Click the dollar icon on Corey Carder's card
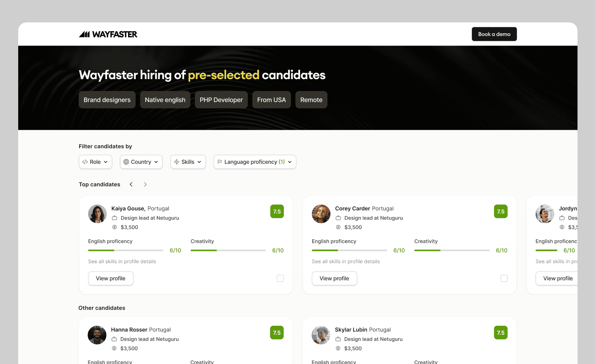Image resolution: width=595 pixels, height=364 pixels. (338, 227)
